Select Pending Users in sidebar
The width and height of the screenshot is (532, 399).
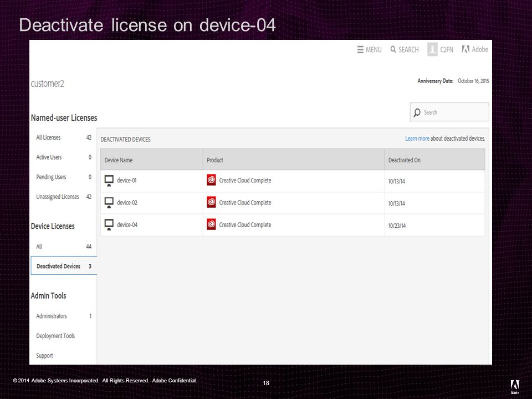point(64,177)
